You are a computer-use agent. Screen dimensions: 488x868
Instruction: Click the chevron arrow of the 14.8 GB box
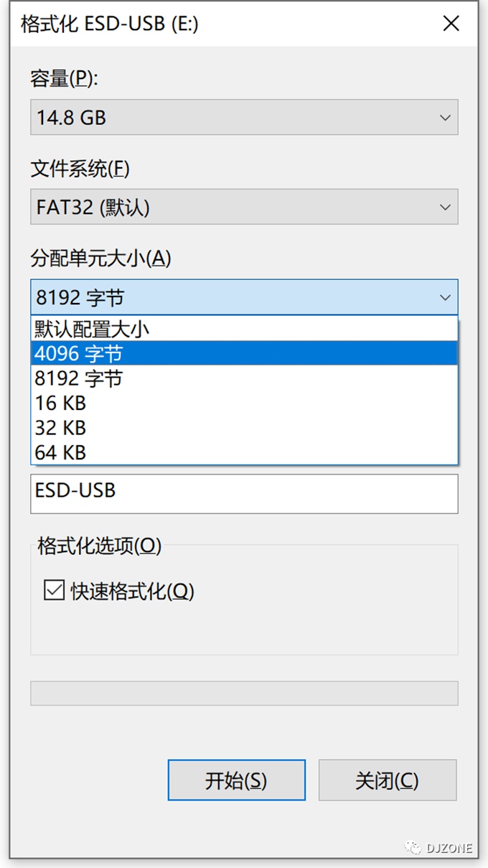[445, 118]
